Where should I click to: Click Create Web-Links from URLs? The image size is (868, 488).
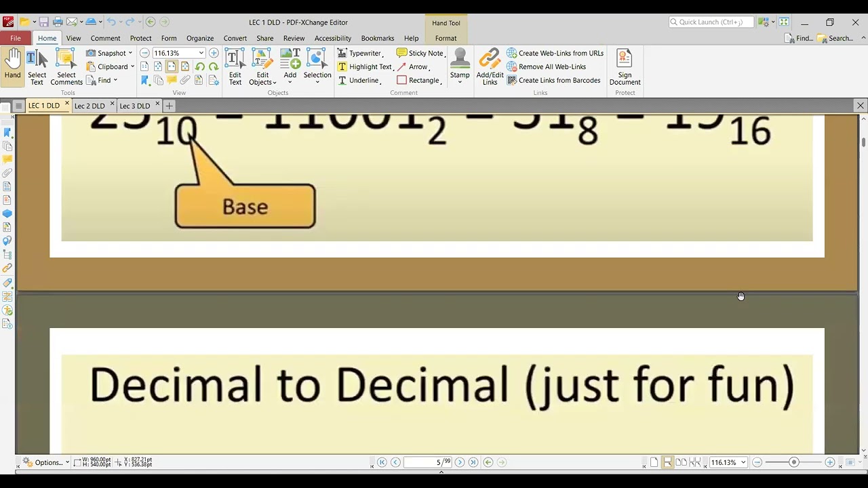(555, 53)
